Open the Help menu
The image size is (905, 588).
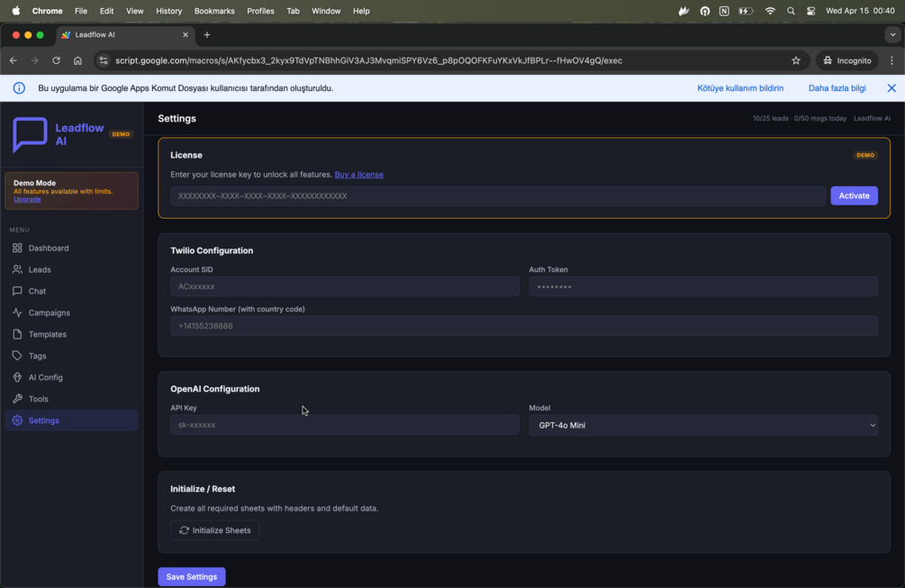361,11
